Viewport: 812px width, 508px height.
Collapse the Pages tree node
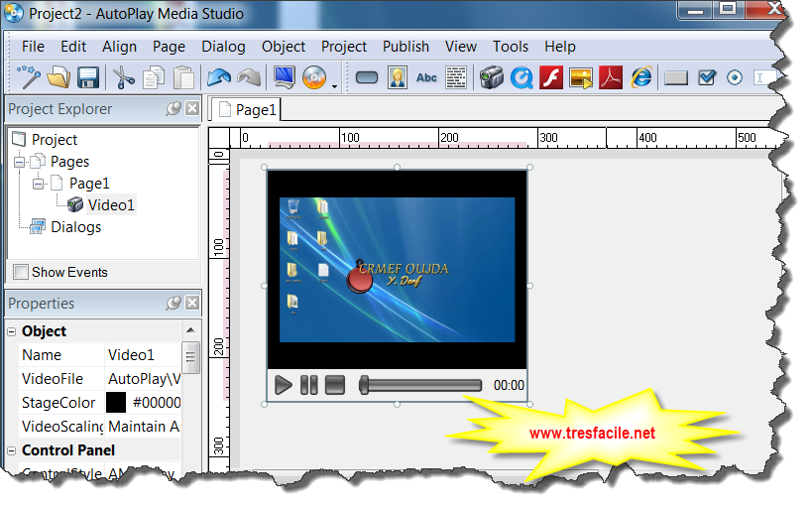click(19, 163)
